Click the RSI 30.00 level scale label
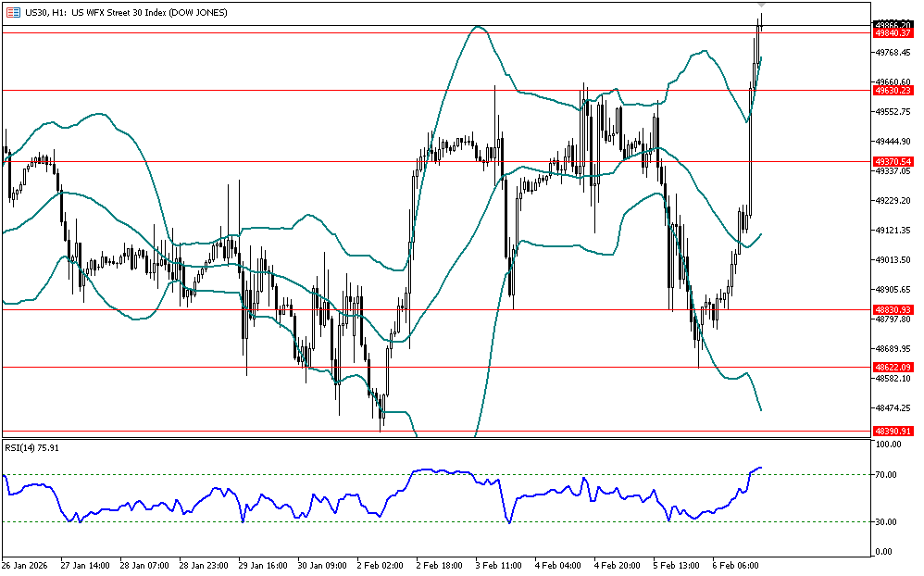This screenshot has width=924, height=576. point(888,522)
